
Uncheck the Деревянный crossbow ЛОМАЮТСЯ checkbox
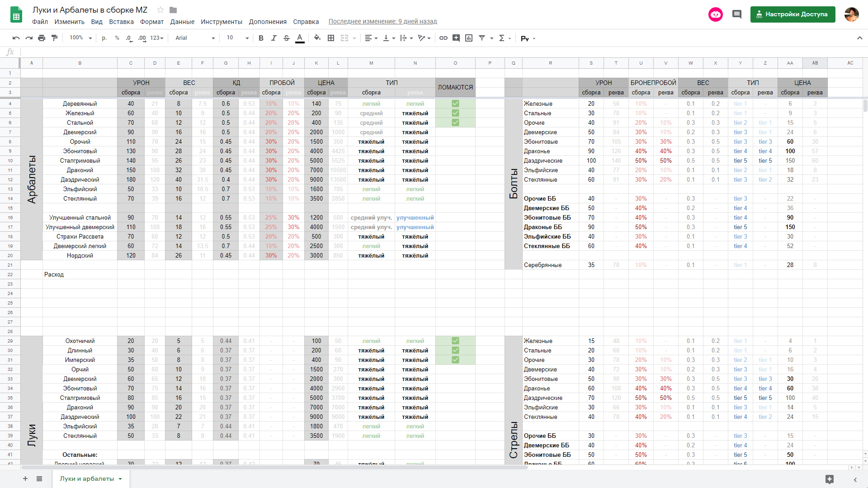455,103
